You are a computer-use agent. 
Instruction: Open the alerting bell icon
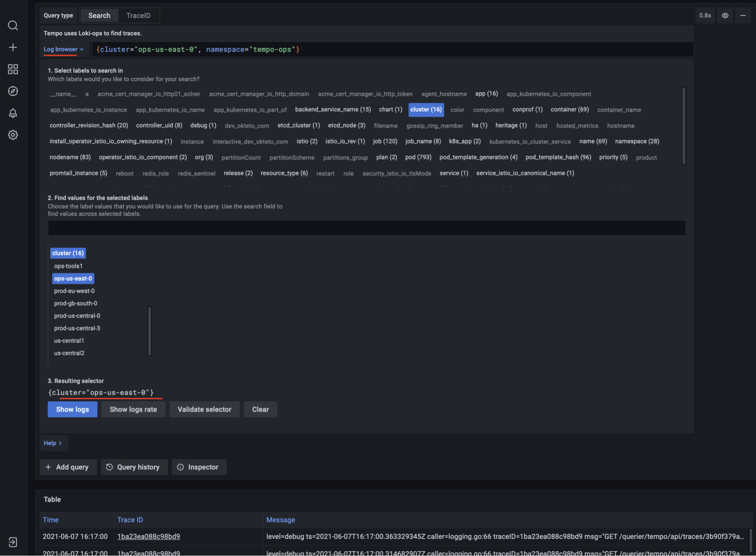13,113
